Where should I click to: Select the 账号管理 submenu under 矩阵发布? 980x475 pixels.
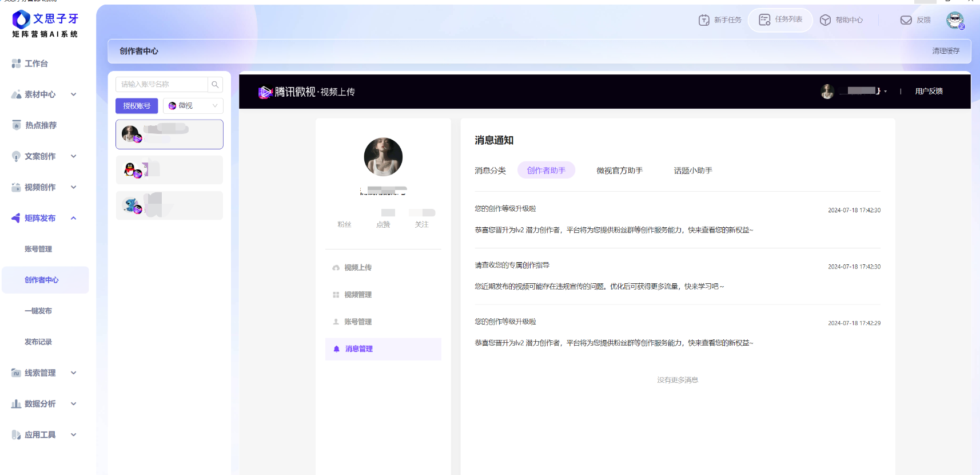38,249
